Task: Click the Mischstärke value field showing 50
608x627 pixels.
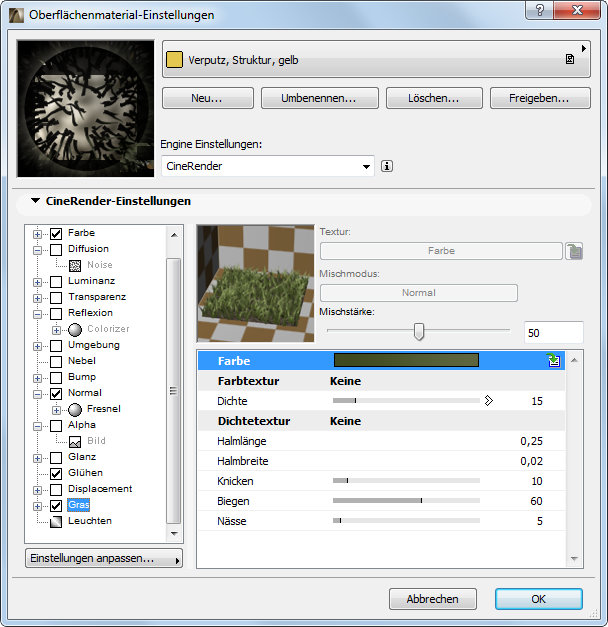Action: (x=554, y=332)
